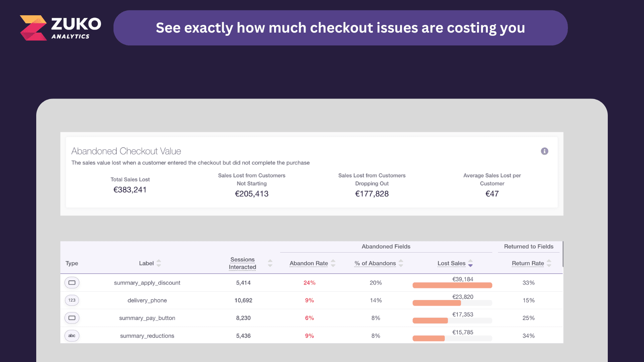Click the Abandoned Checkout Value title
The image size is (644, 362).
pyautogui.click(x=126, y=151)
